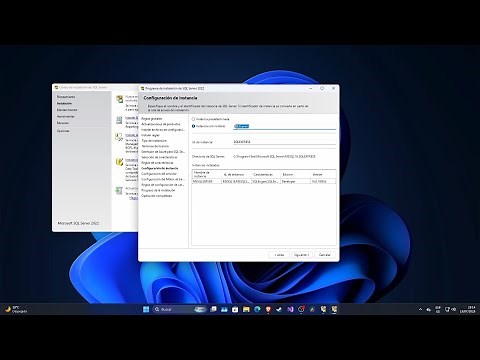Open Recursos in the Installation Center window

coord(63,123)
